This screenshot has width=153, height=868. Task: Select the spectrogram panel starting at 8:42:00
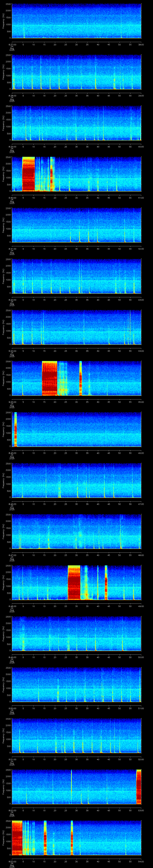[x=77, y=276]
